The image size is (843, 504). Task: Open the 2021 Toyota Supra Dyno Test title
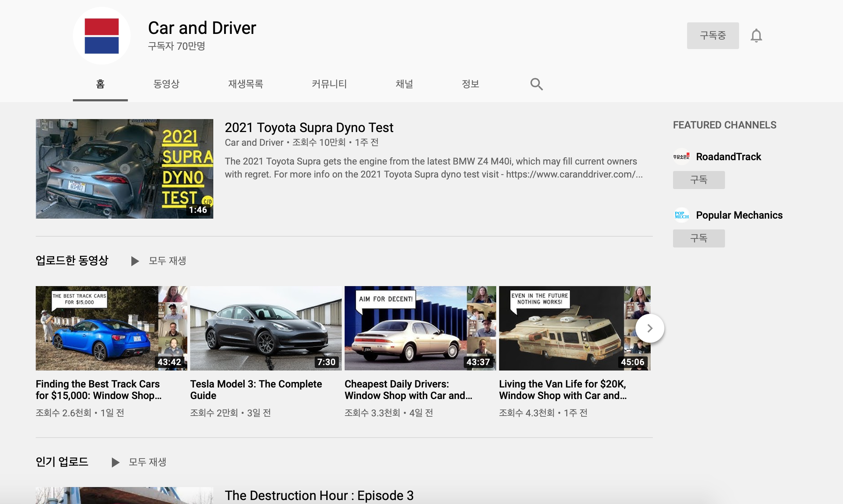(309, 128)
